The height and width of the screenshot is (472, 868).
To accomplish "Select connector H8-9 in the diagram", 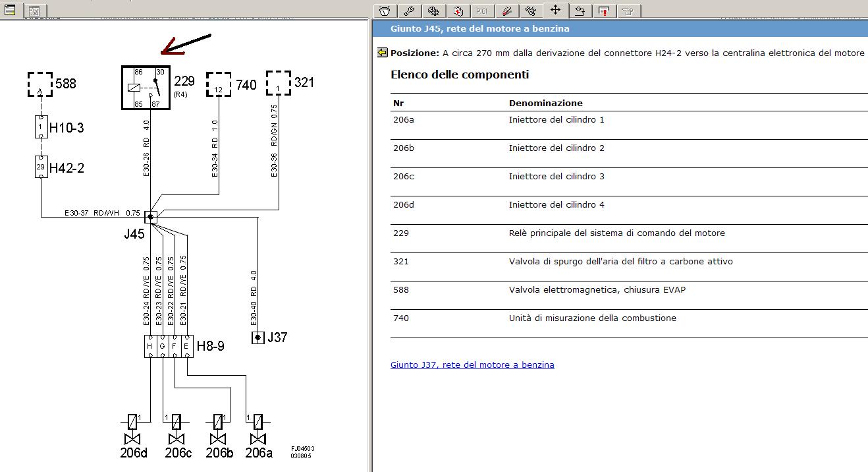I will [169, 346].
